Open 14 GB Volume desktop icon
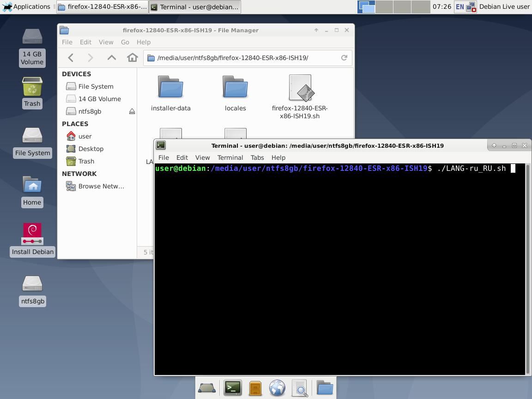The image size is (532, 399). [32, 47]
